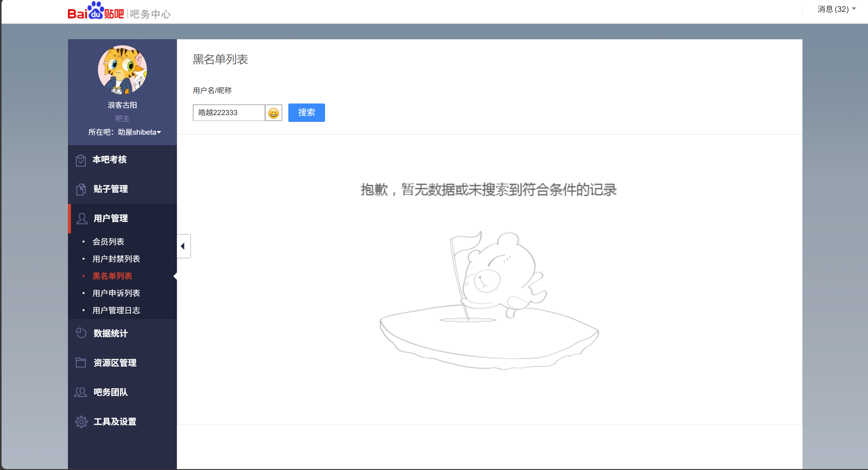Open the 所在吧 助屋shibeta dropdown
Image resolution: width=868 pixels, height=470 pixels.
pos(139,132)
